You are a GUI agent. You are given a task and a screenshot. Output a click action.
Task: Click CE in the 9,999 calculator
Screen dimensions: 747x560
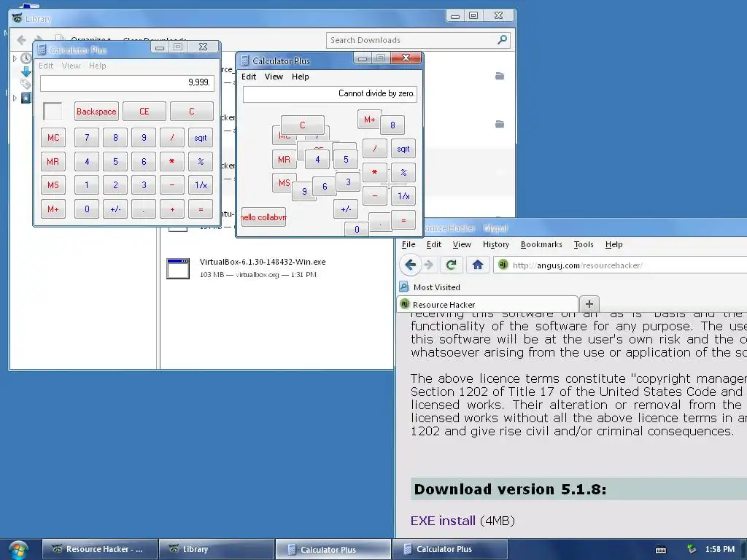(x=144, y=112)
